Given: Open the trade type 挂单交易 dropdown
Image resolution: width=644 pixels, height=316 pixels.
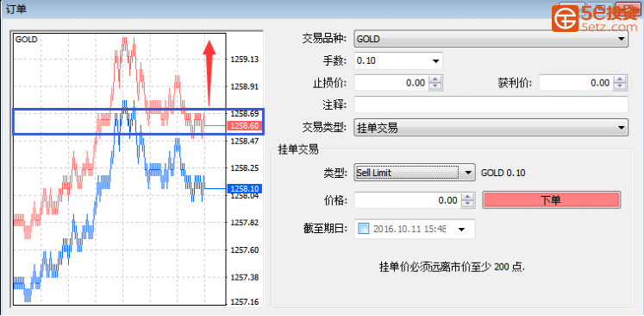Looking at the screenshot, I should pos(491,128).
